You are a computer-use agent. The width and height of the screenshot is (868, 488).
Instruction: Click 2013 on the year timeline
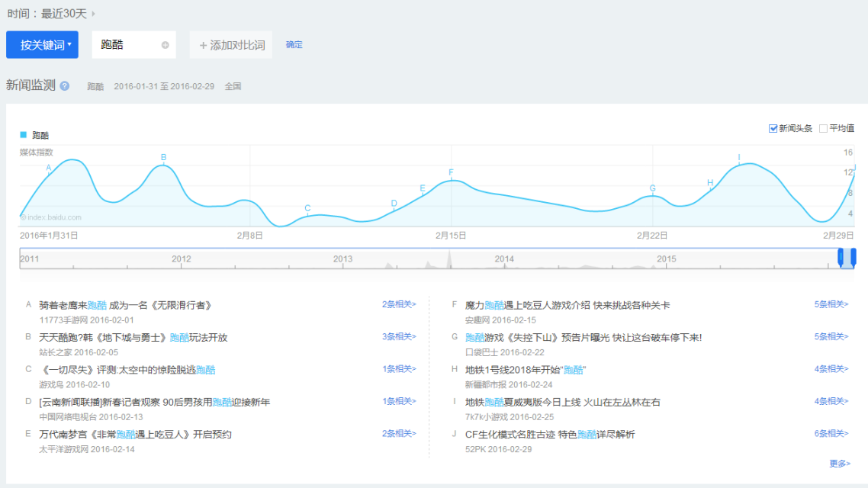coord(343,259)
